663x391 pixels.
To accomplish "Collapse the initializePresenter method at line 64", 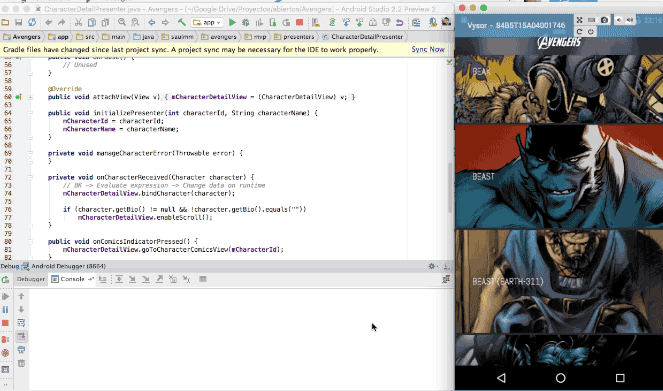I will point(30,113).
